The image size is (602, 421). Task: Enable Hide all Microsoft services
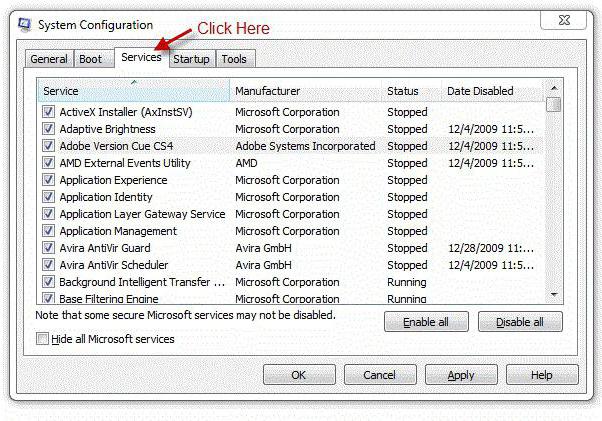coord(43,340)
